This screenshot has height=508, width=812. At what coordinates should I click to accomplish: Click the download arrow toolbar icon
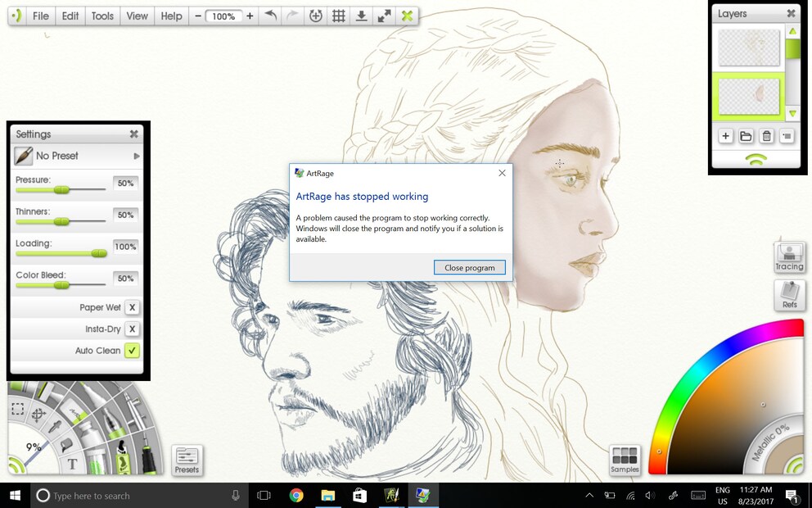click(362, 16)
